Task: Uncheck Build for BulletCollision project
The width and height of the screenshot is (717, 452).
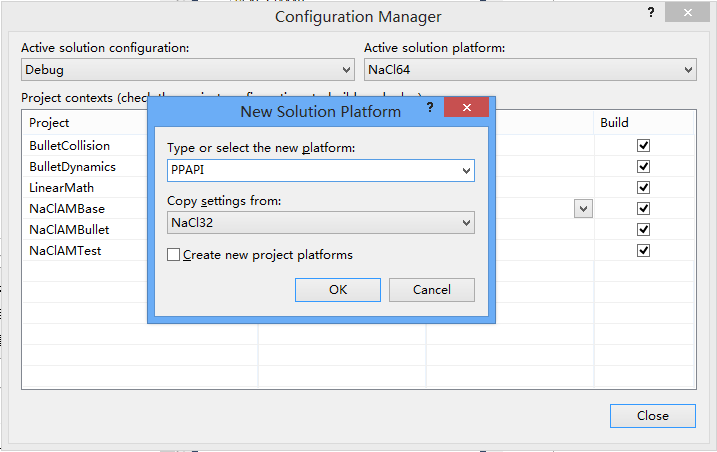Action: click(644, 145)
